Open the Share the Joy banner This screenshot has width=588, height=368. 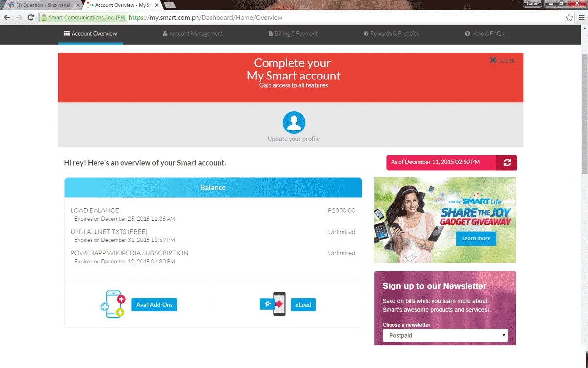[x=445, y=220]
